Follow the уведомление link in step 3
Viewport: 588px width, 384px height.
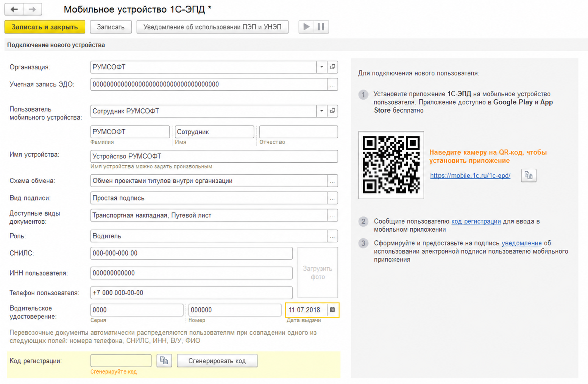521,243
